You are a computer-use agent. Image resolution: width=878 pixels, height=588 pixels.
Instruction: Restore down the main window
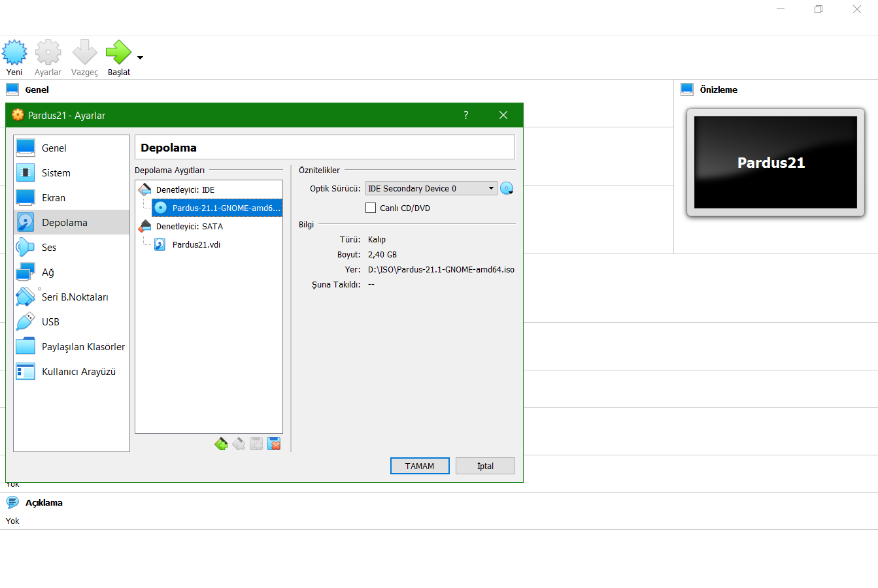[x=818, y=9]
